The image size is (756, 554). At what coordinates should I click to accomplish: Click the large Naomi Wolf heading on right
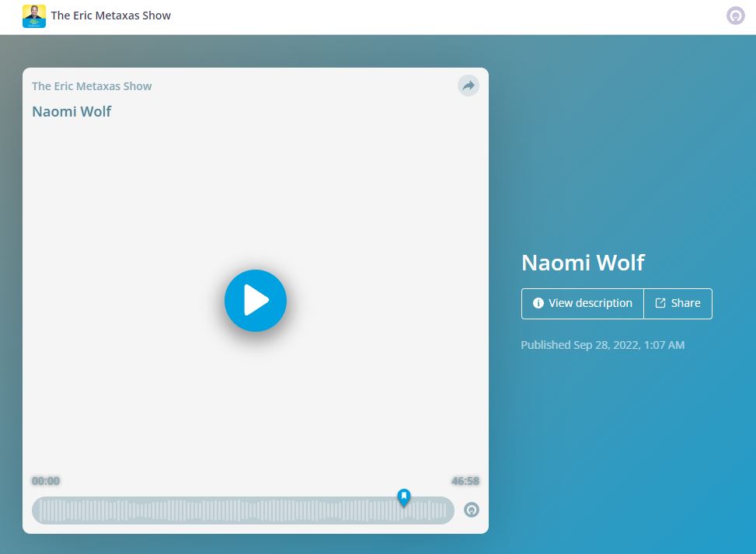[583, 263]
